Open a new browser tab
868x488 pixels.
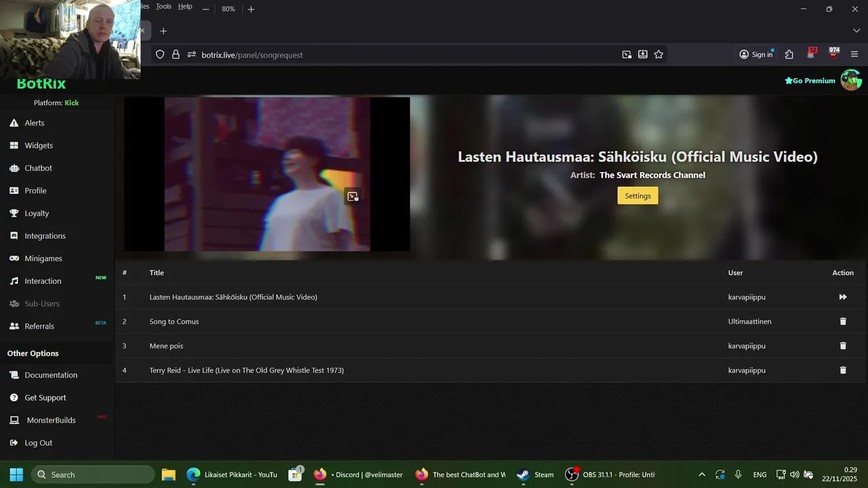pyautogui.click(x=163, y=31)
